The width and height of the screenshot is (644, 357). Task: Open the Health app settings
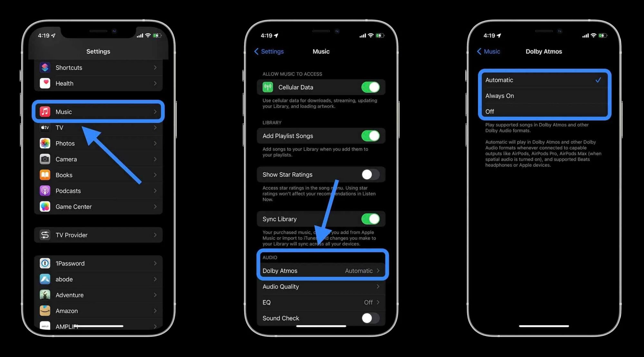(99, 83)
